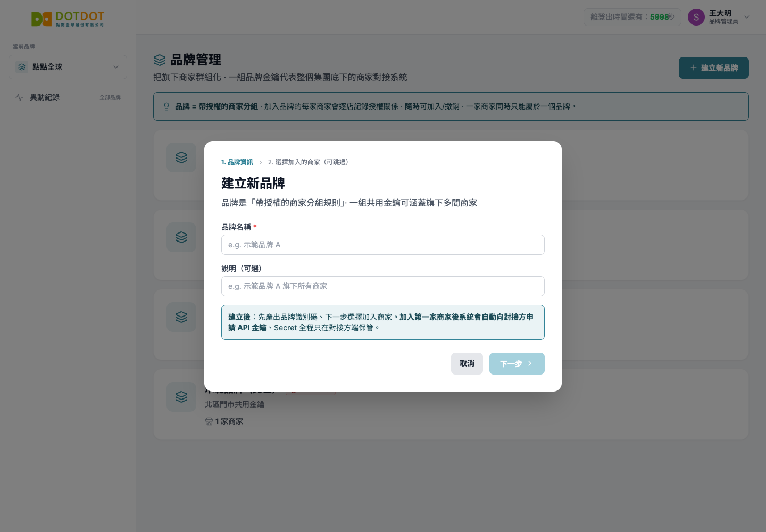Select step 1. 品牌資訊 in the wizard
766x532 pixels.
click(237, 162)
